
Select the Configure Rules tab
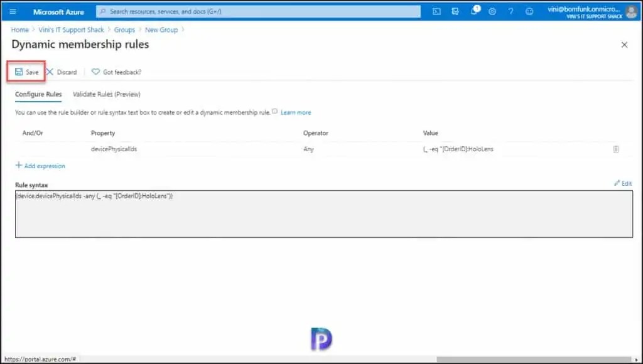[37, 94]
